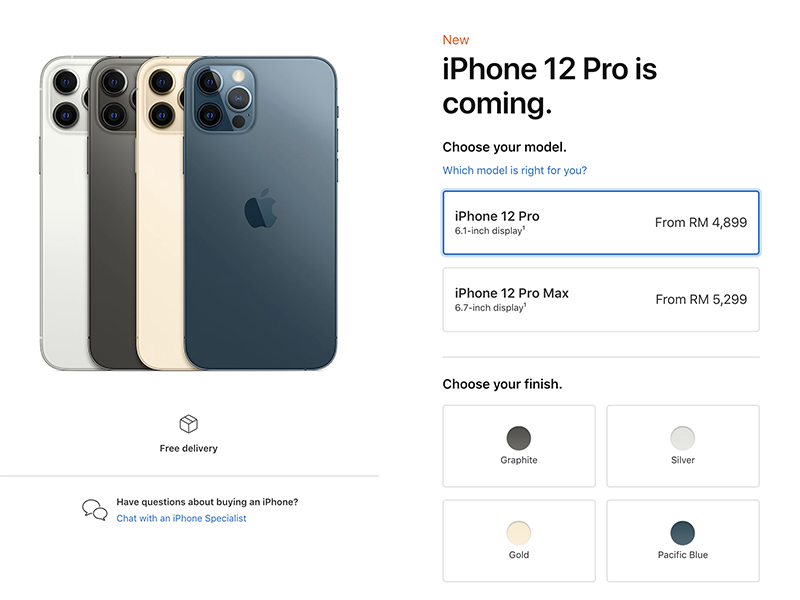Click the silver iPhone in the lineup
This screenshot has height=600, width=800.
point(64,214)
